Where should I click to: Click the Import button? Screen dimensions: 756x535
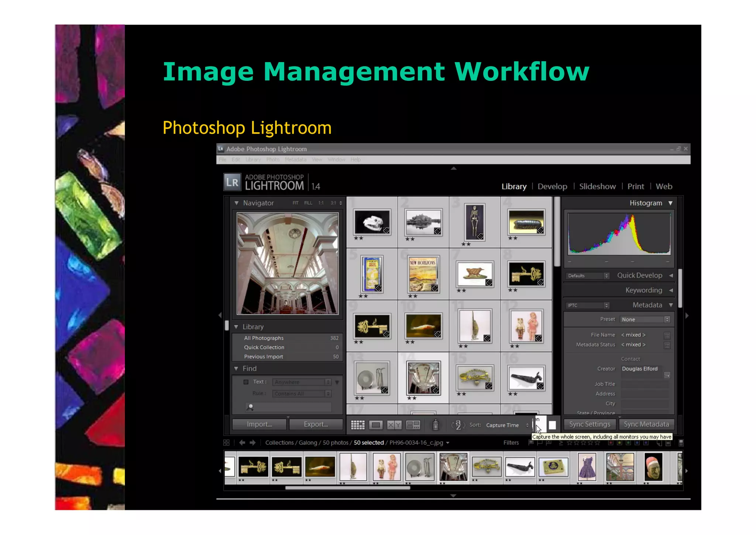(x=259, y=424)
